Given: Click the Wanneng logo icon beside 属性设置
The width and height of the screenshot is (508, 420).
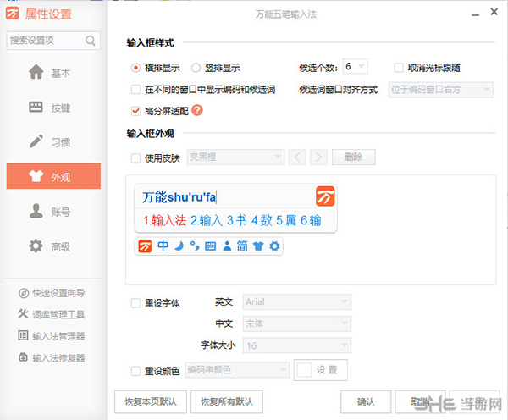Looking at the screenshot, I should [13, 14].
